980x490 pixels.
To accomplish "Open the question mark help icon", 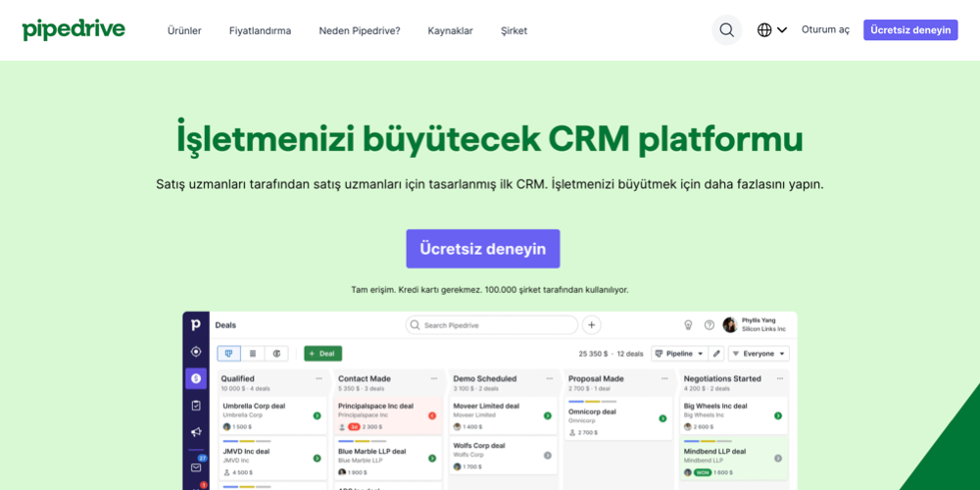I will pos(709,325).
